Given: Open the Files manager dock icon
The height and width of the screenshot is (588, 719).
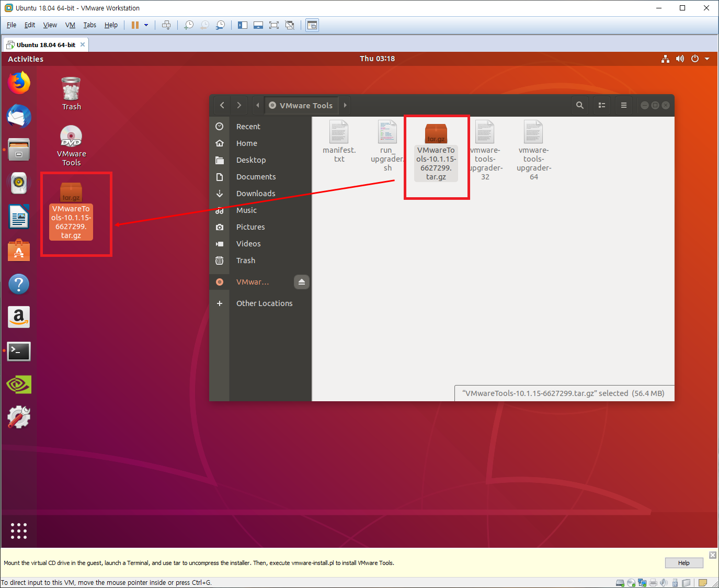Looking at the screenshot, I should coord(19,150).
